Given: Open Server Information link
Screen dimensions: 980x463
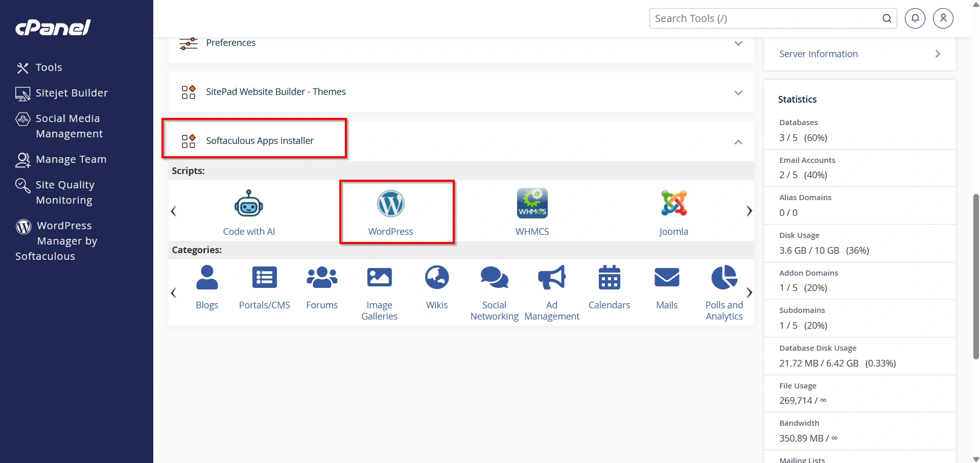Looking at the screenshot, I should (x=819, y=54).
